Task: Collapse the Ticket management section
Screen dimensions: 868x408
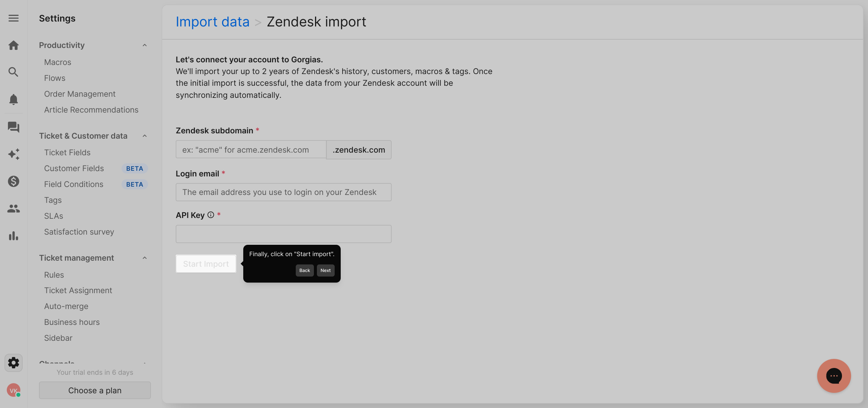Action: click(x=145, y=258)
